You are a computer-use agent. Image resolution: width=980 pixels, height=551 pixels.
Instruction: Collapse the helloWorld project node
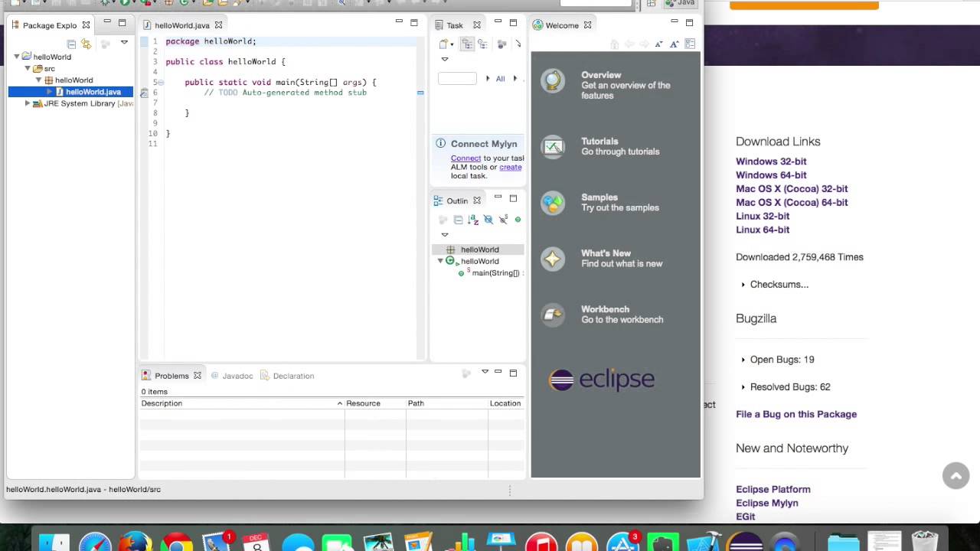point(17,57)
